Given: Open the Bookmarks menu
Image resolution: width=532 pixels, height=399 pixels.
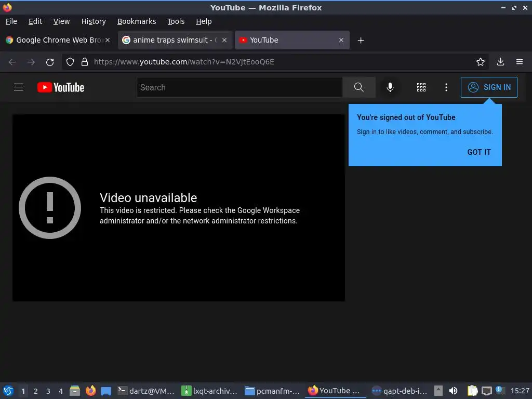Looking at the screenshot, I should click(x=137, y=21).
